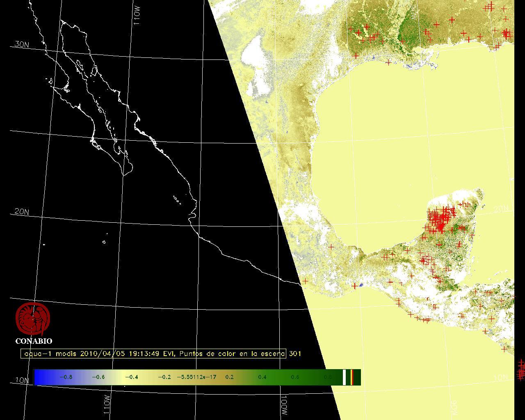
Task: Click the hotspot count 301
Action: [x=295, y=354]
